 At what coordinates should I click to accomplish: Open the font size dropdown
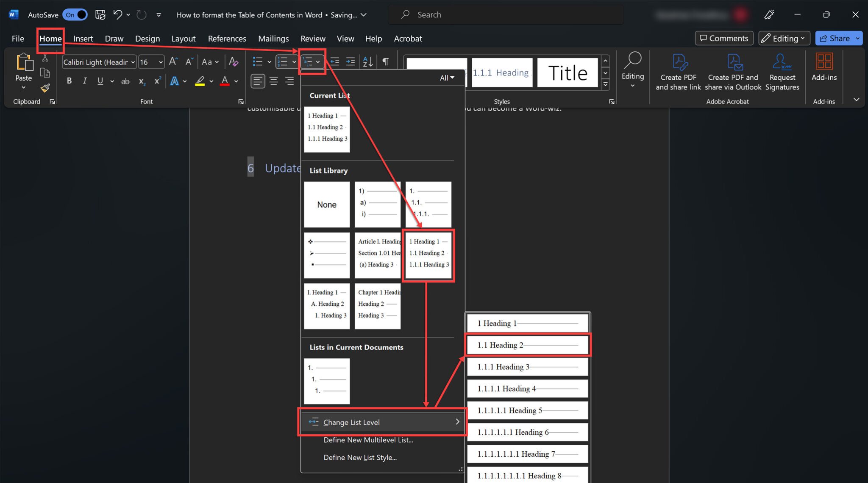click(161, 62)
